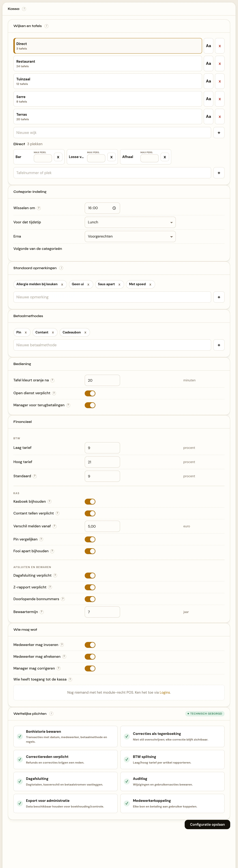Add new wijk with plus button
The width and height of the screenshot is (238, 868).
pyautogui.click(x=219, y=133)
